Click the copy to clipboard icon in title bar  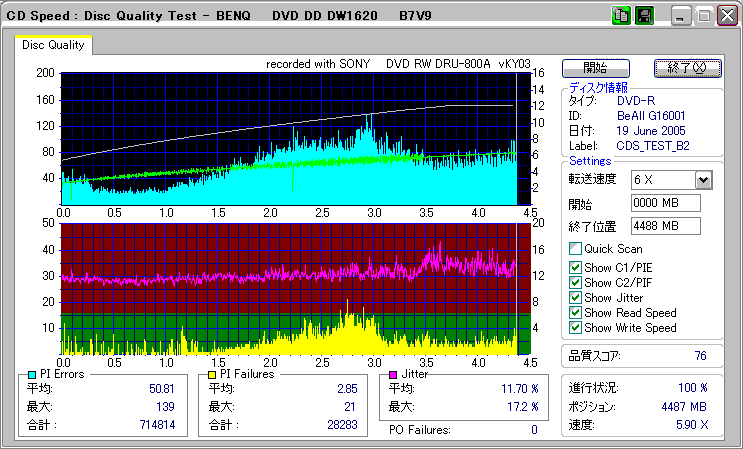pos(622,15)
